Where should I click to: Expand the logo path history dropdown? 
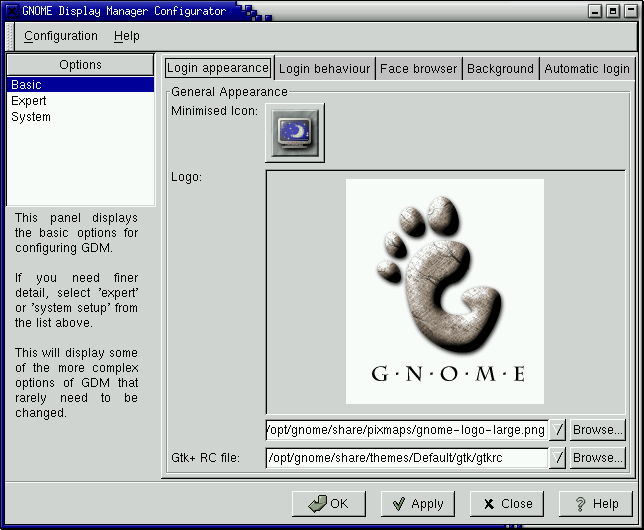(x=557, y=430)
